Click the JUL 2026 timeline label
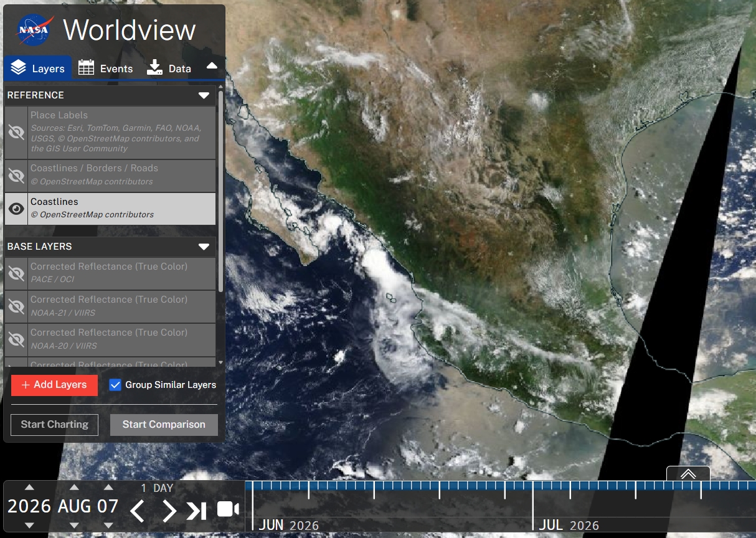Screen dimensions: 756x538 (569, 526)
